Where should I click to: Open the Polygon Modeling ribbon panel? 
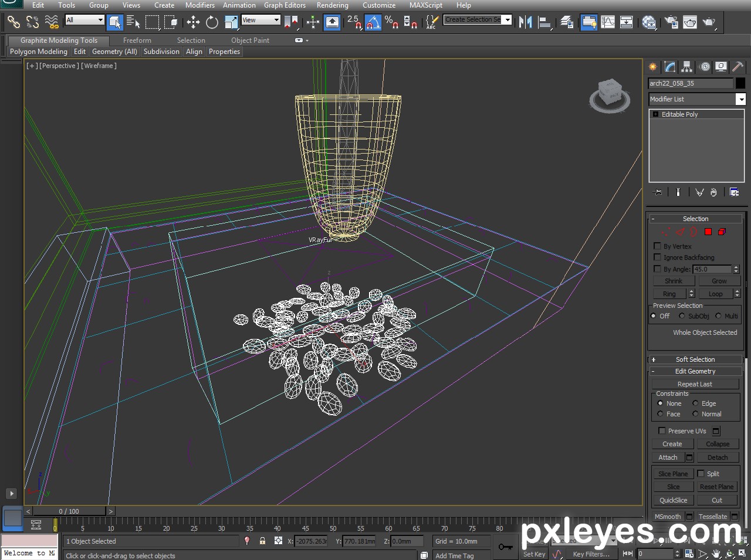[39, 52]
